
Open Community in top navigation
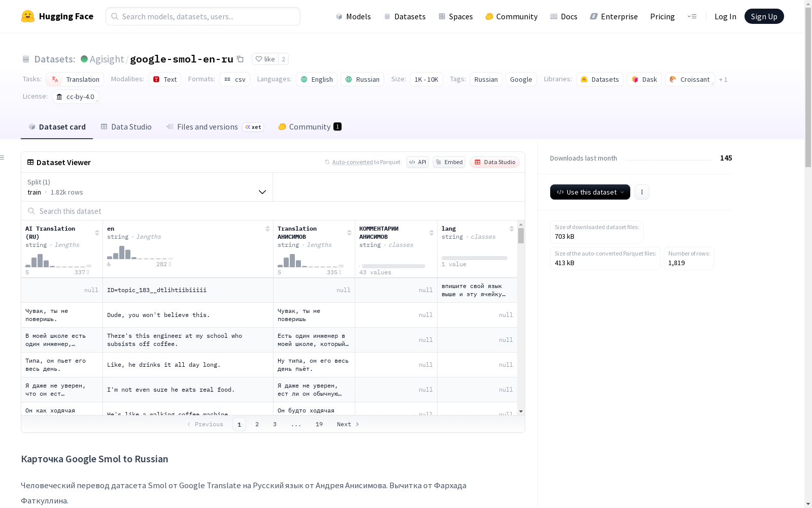tap(512, 16)
